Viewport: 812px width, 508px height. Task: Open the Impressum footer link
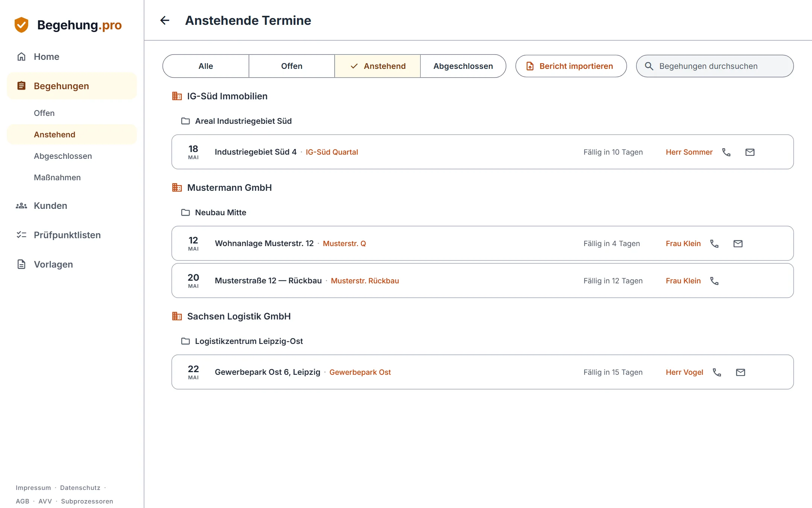(x=33, y=488)
